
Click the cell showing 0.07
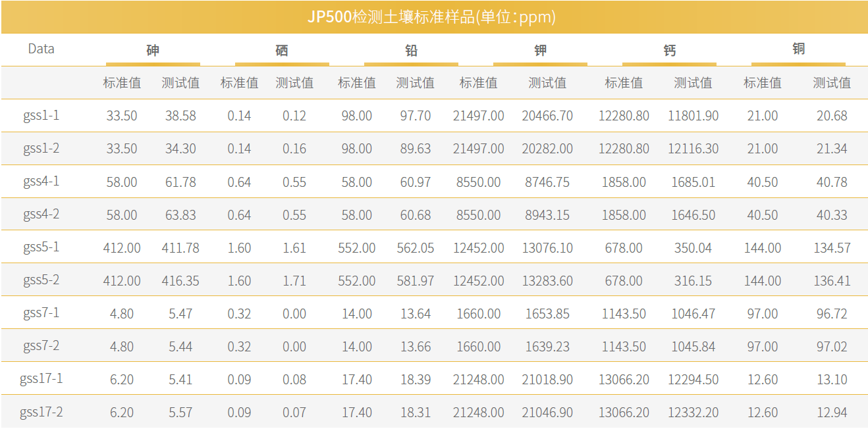coord(294,413)
